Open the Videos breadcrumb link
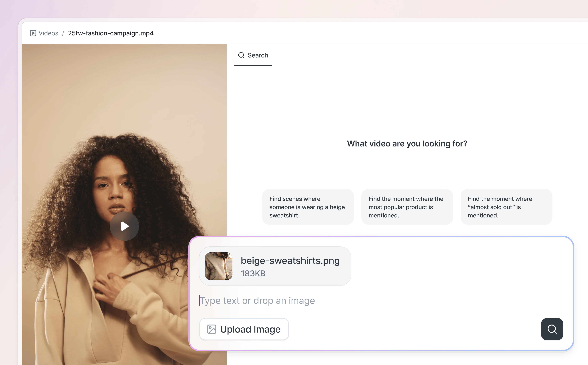This screenshot has height=365, width=588. (x=48, y=33)
